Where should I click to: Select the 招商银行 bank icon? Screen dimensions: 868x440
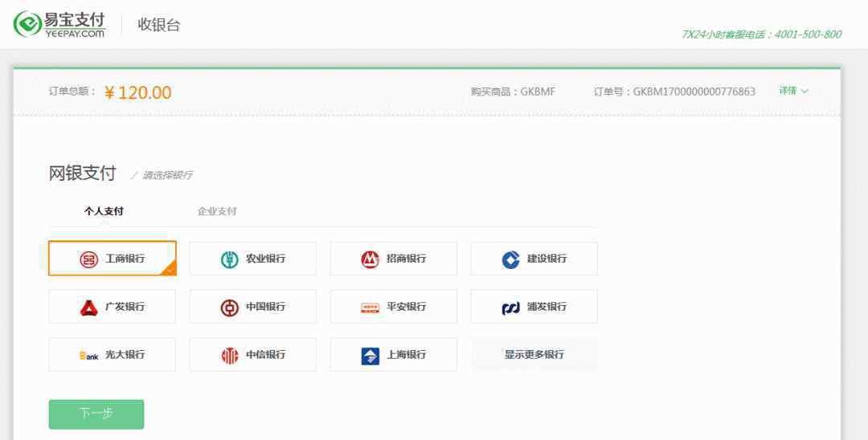(x=370, y=259)
